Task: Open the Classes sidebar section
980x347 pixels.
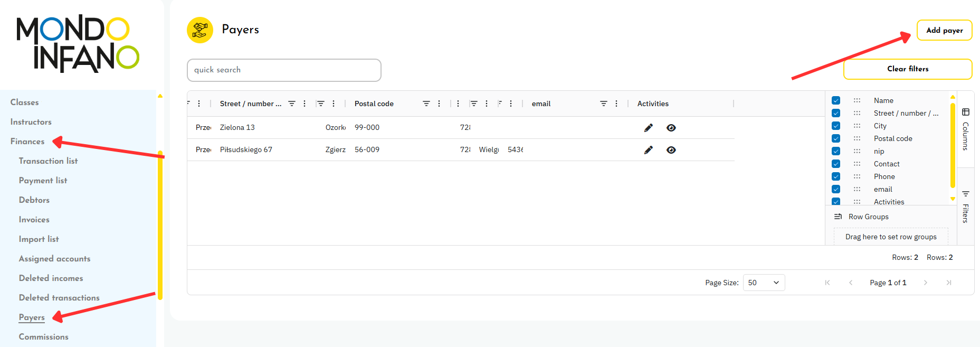Action: coord(25,102)
